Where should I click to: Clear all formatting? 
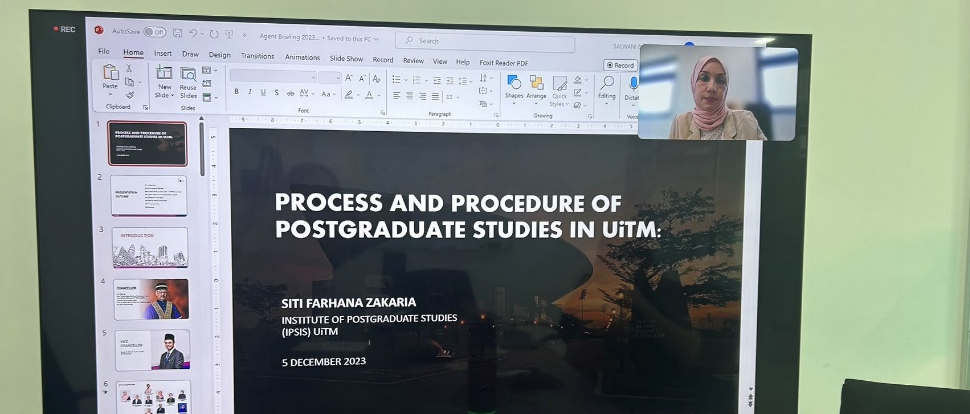376,79
